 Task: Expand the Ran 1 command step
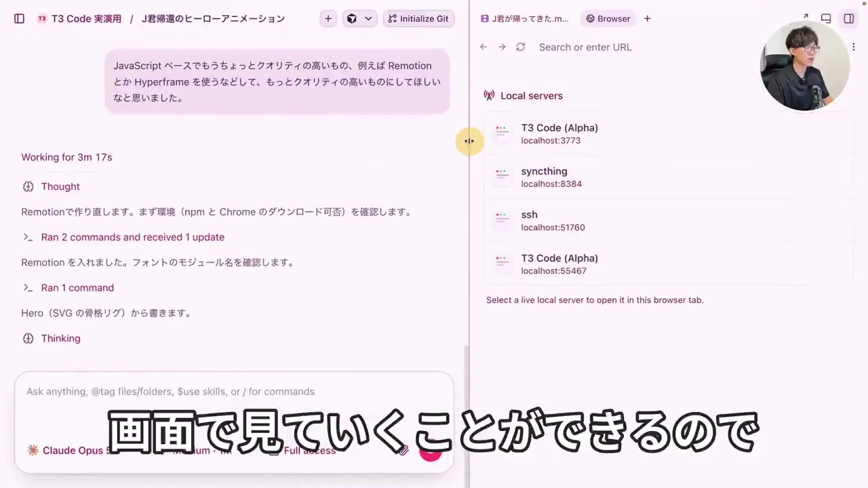click(77, 288)
